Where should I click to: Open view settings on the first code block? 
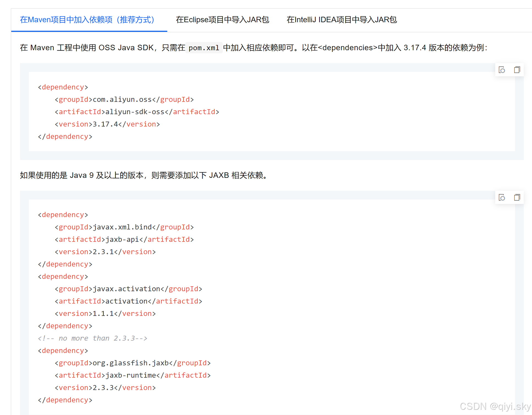tap(502, 70)
